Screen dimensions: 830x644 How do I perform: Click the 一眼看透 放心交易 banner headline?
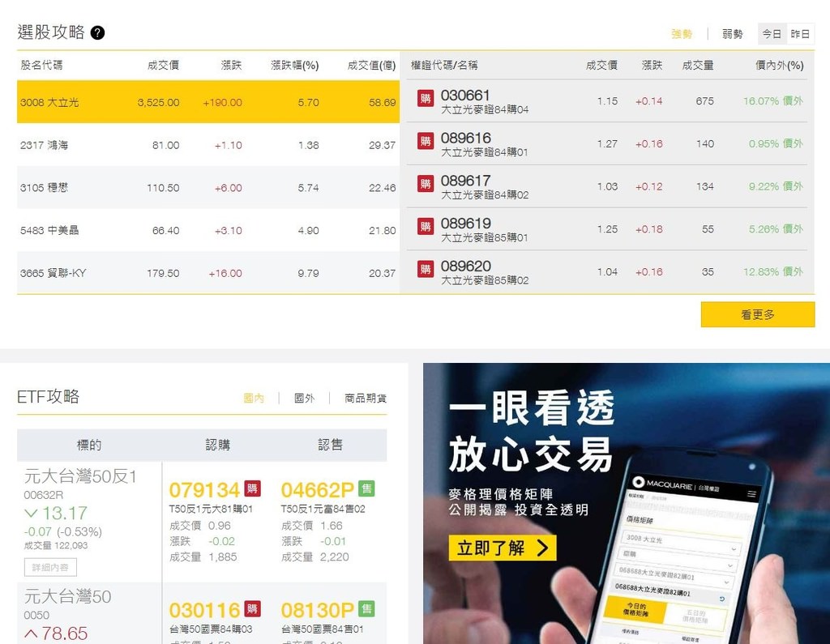[x=532, y=431]
